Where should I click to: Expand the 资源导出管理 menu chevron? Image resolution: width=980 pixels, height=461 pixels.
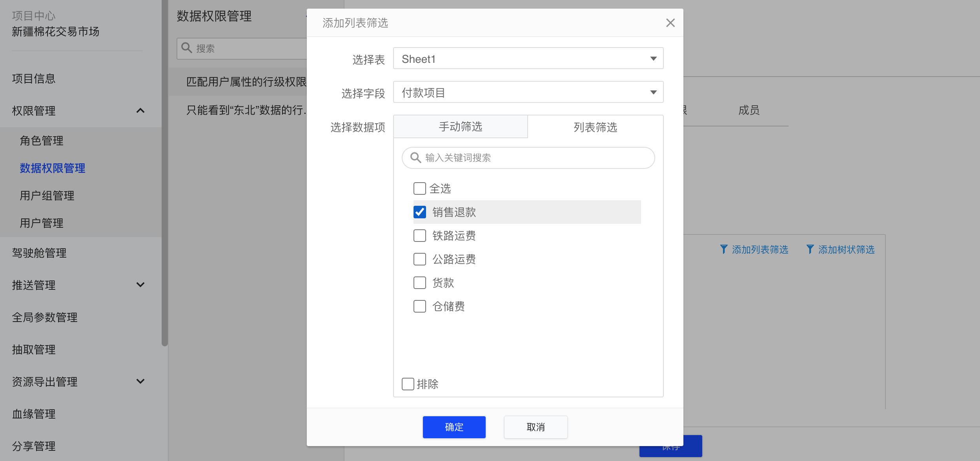[140, 381]
